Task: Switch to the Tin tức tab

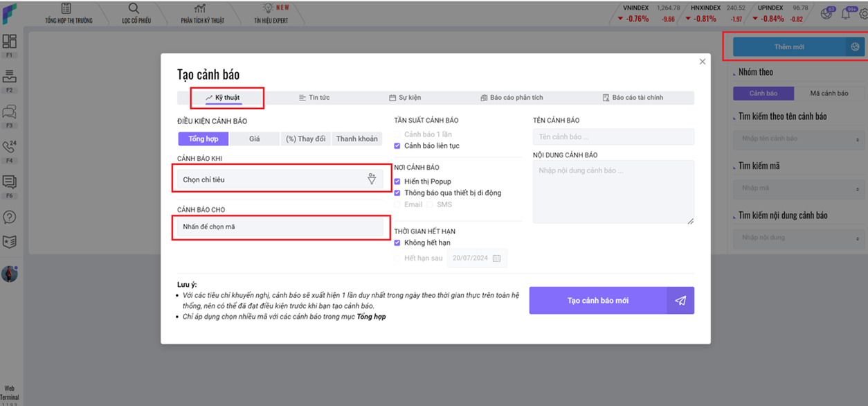Action: [x=314, y=98]
